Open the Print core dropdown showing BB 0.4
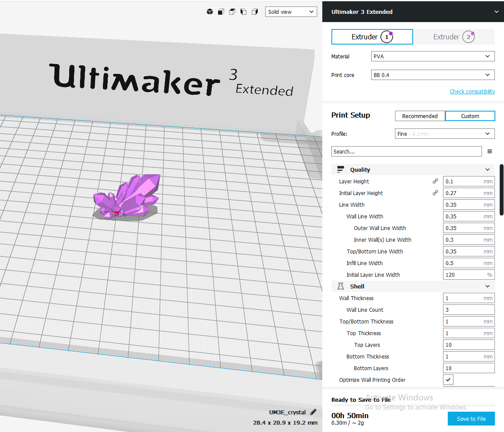The height and width of the screenshot is (432, 504). [x=433, y=75]
